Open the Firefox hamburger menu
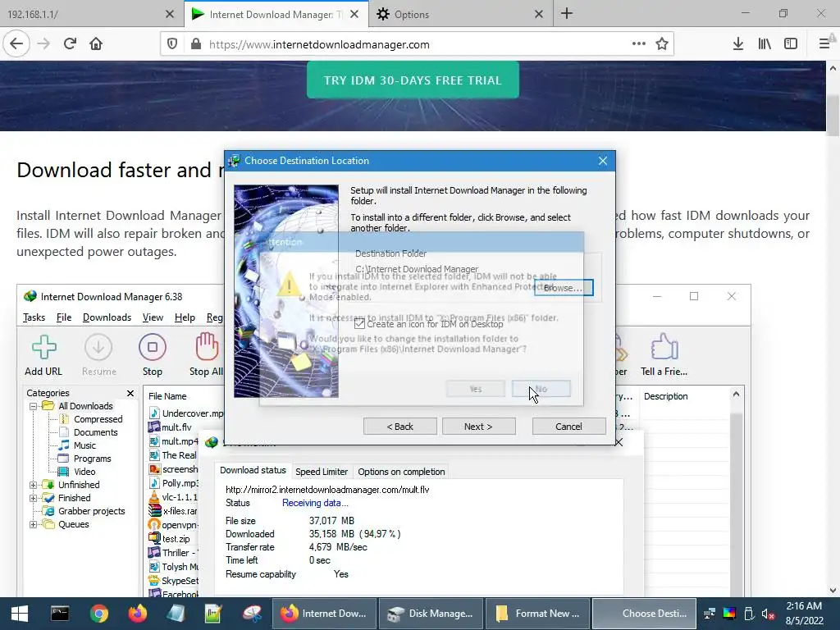This screenshot has width=840, height=630. tap(824, 44)
